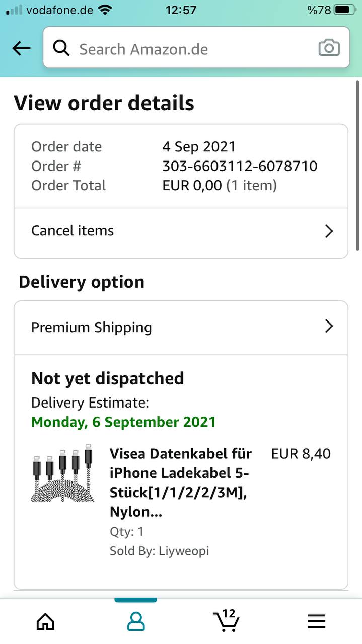Viewport: 362px width, 644px height.
Task: Open the camera scan icon
Action: pyautogui.click(x=329, y=48)
